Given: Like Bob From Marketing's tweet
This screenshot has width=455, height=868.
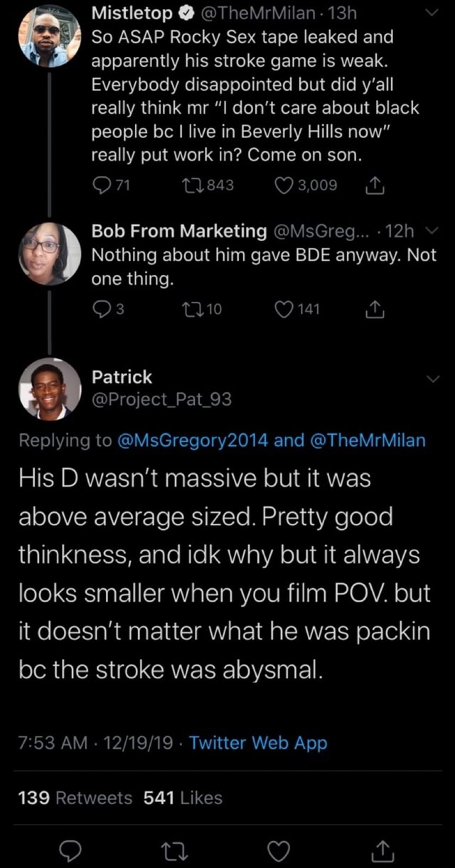Looking at the screenshot, I should pos(286,308).
